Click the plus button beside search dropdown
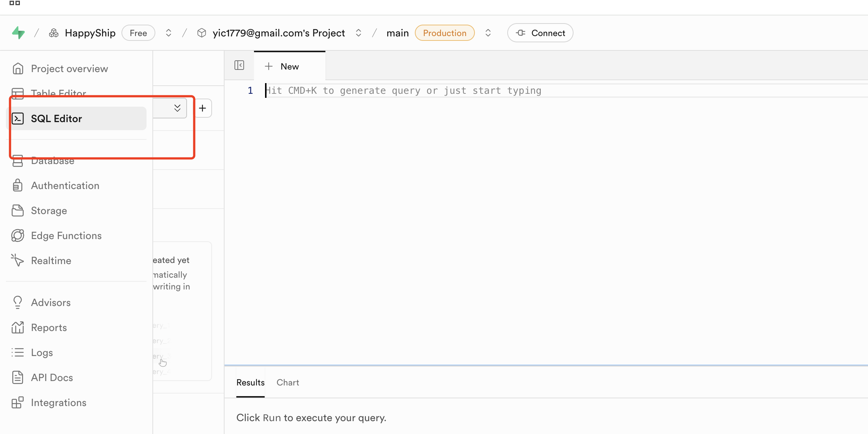868x434 pixels. 202,108
